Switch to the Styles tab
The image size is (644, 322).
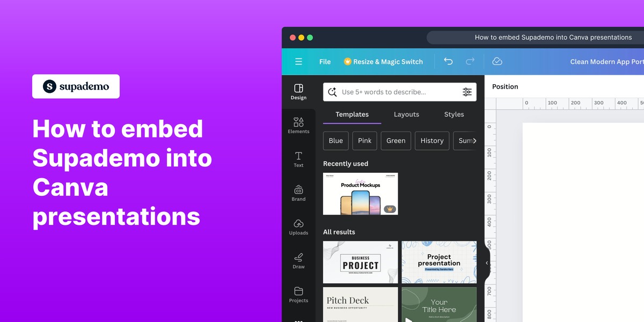[454, 114]
